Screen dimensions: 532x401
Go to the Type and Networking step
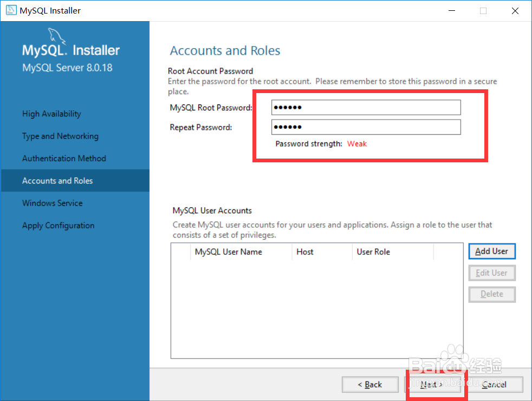click(x=60, y=136)
